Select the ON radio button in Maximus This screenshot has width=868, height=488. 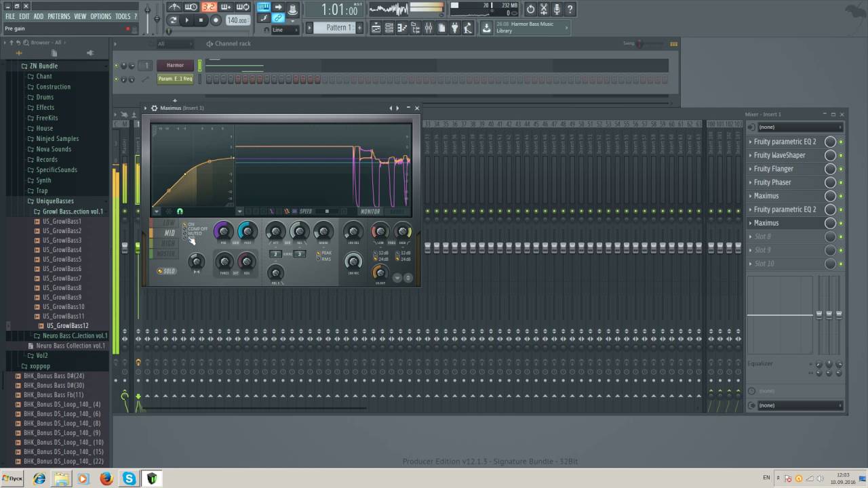[x=184, y=224]
